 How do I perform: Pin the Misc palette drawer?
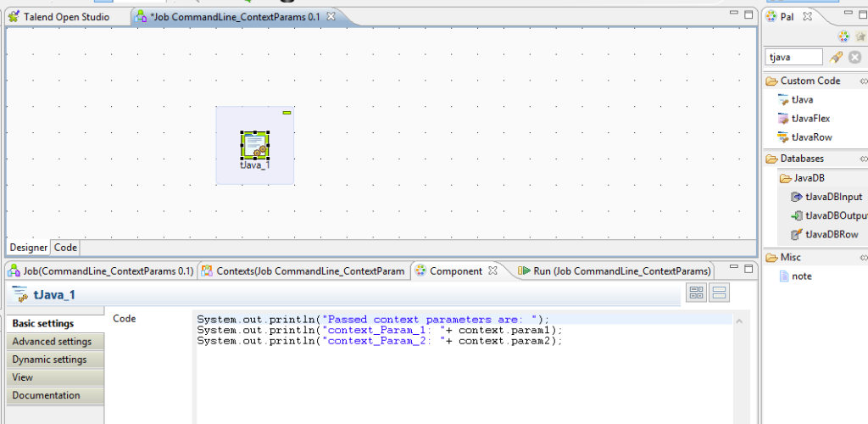coord(864,258)
